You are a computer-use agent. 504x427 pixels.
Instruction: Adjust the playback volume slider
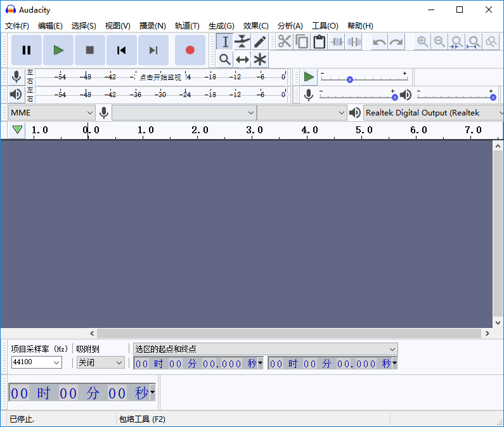pos(493,97)
